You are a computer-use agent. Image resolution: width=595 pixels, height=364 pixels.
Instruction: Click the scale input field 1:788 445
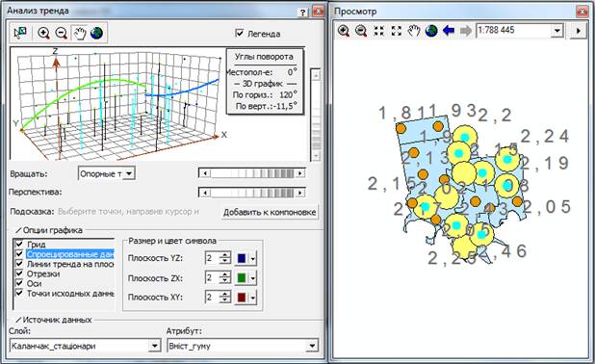tap(514, 31)
